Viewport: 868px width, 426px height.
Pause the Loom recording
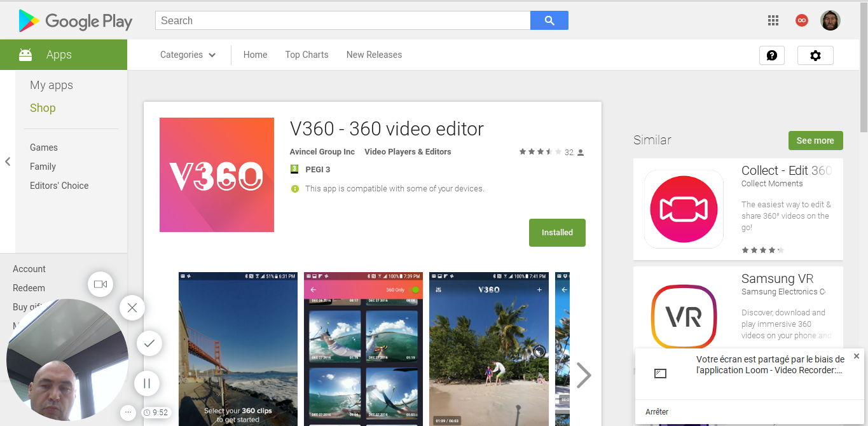[147, 383]
